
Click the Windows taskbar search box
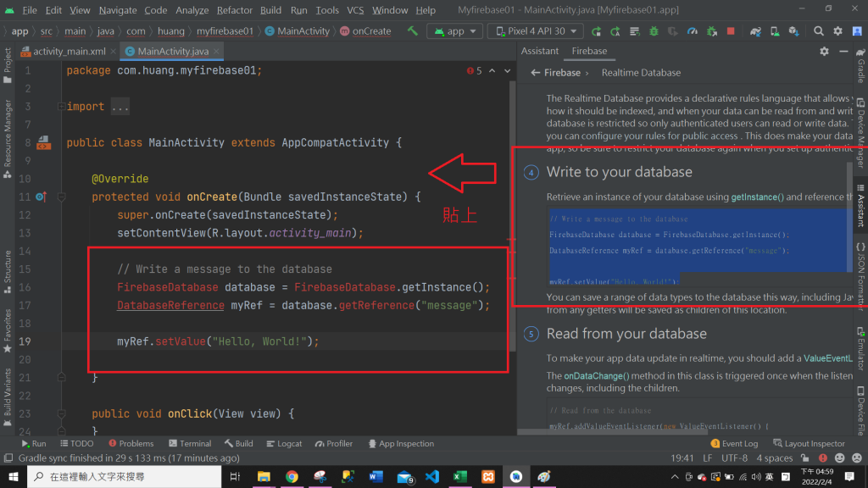[x=124, y=476]
